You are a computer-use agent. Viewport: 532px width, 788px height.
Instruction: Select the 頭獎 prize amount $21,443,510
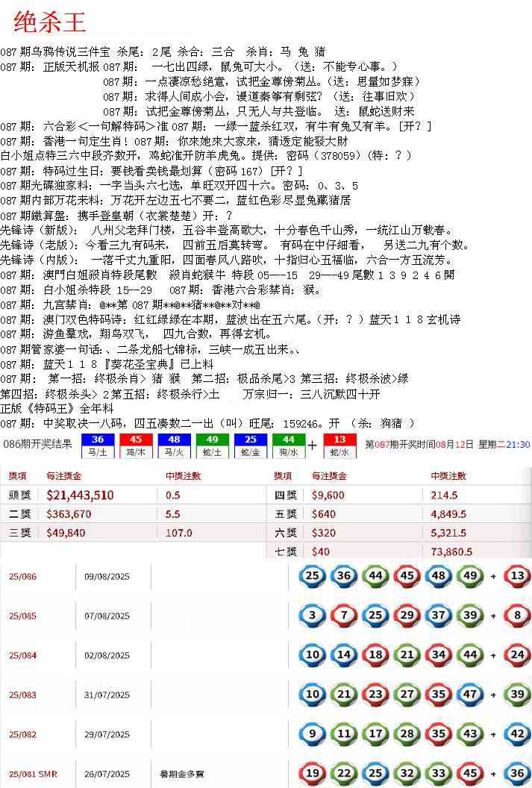click(x=80, y=495)
